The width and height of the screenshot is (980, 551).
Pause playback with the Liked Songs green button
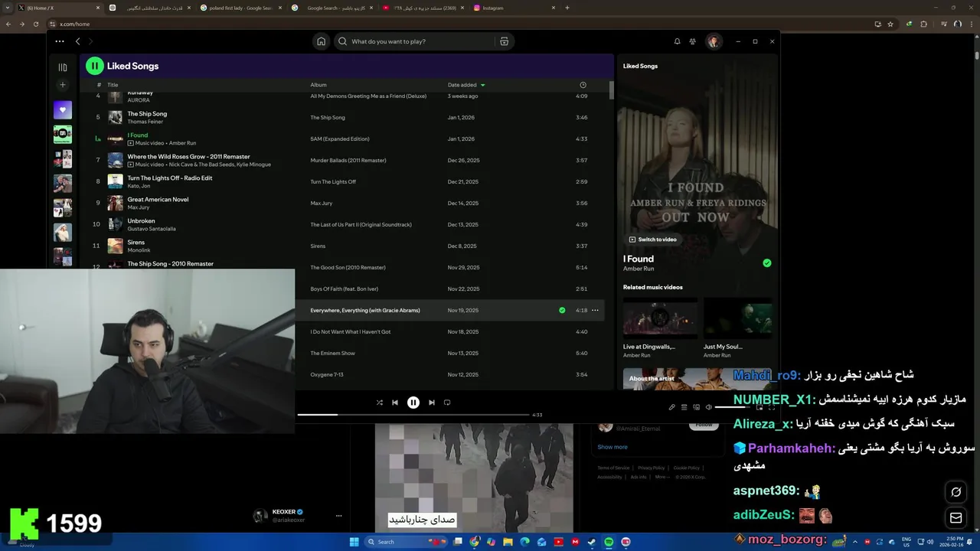pos(94,66)
